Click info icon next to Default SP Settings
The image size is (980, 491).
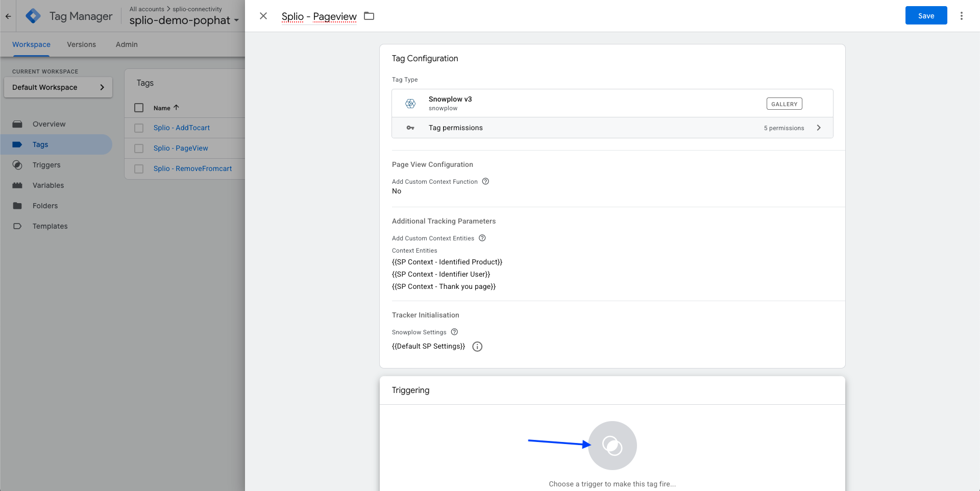click(477, 347)
